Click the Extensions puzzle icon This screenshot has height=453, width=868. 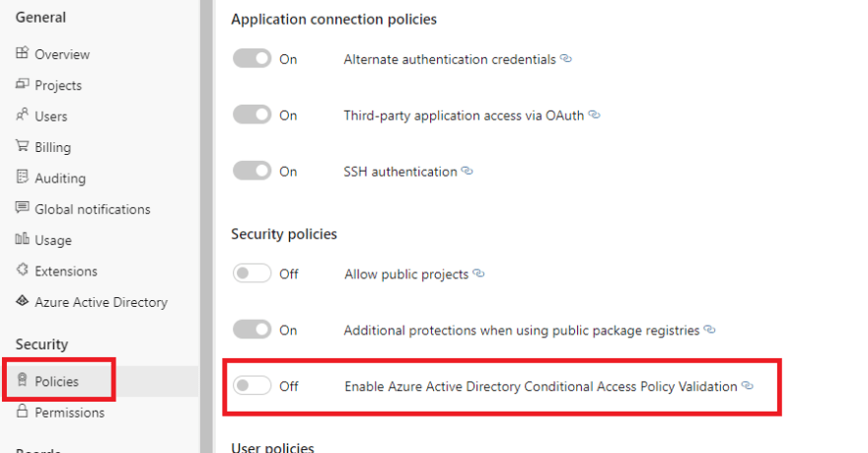click(22, 270)
